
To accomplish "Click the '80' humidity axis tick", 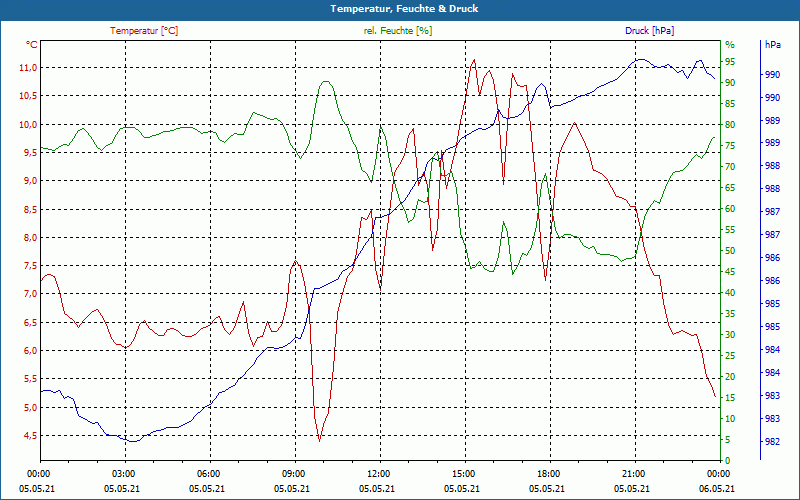I will [730, 124].
